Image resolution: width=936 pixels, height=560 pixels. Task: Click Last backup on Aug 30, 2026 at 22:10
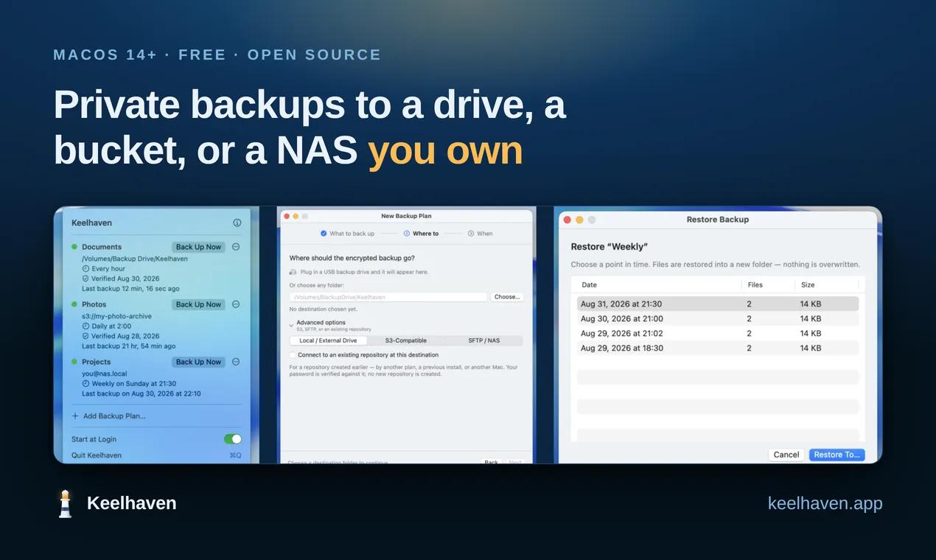(x=142, y=393)
